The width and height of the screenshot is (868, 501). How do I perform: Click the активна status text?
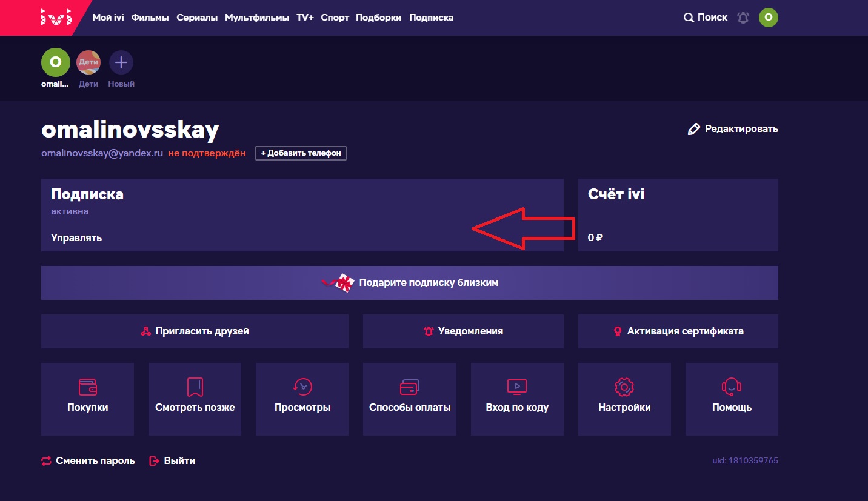pos(70,212)
